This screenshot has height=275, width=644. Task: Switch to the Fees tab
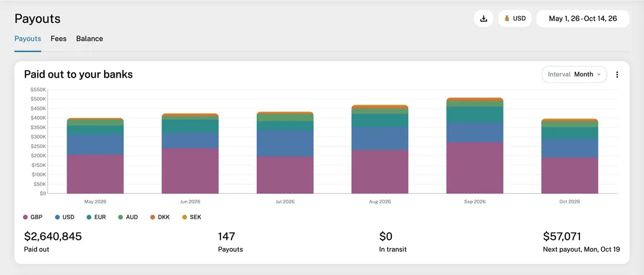58,39
